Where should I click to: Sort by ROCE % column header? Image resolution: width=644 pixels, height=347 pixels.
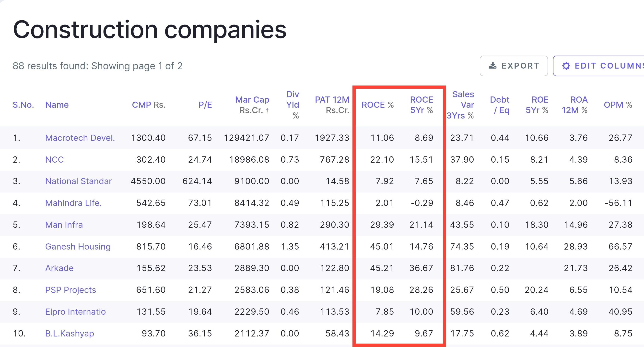coord(377,105)
